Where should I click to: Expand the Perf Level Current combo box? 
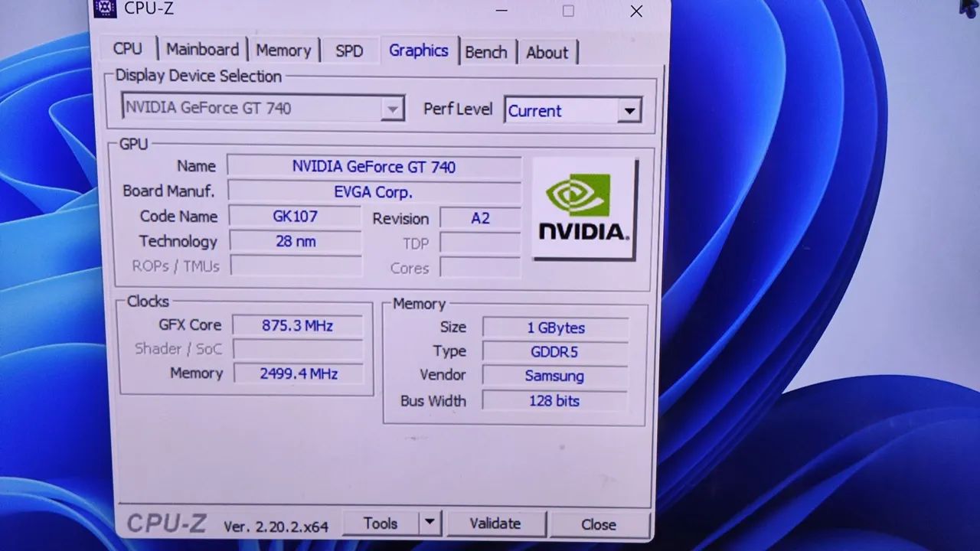pos(573,111)
